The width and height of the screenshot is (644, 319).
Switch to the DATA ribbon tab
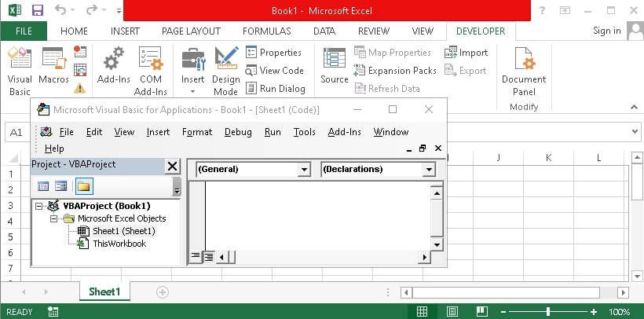pyautogui.click(x=324, y=31)
